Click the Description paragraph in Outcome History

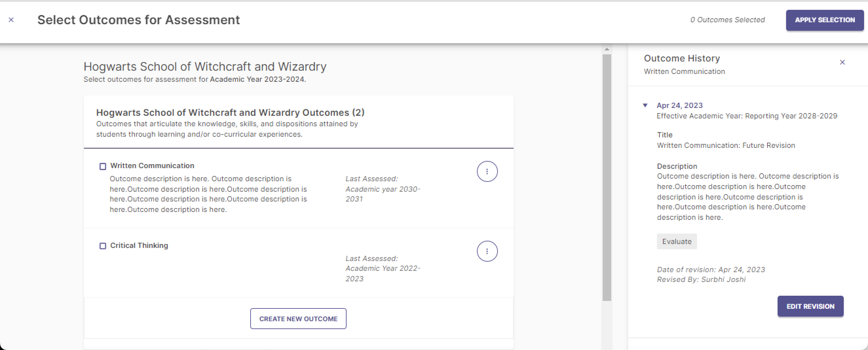pos(748,197)
